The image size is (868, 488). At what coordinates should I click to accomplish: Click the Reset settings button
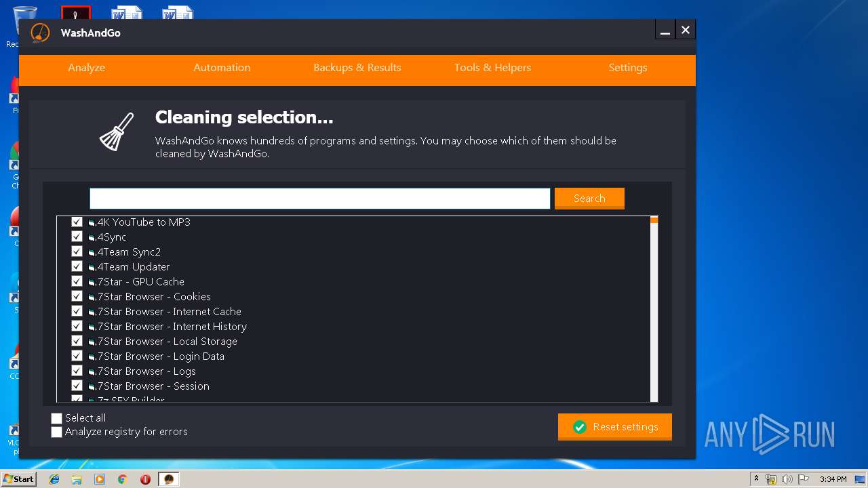click(615, 427)
